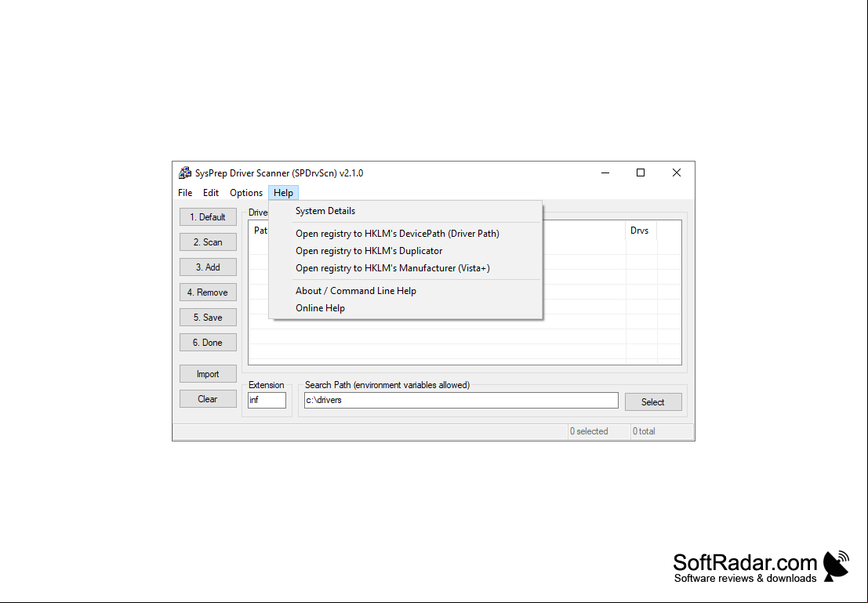Click into the Search Path text box
The height and width of the screenshot is (603, 868).
[x=461, y=400]
